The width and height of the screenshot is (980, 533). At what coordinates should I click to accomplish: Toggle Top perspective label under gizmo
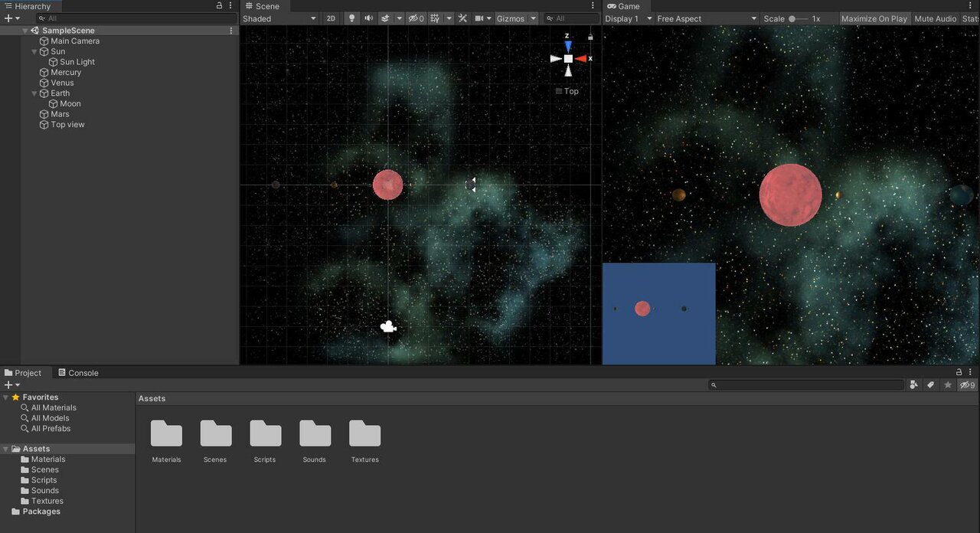pyautogui.click(x=567, y=91)
